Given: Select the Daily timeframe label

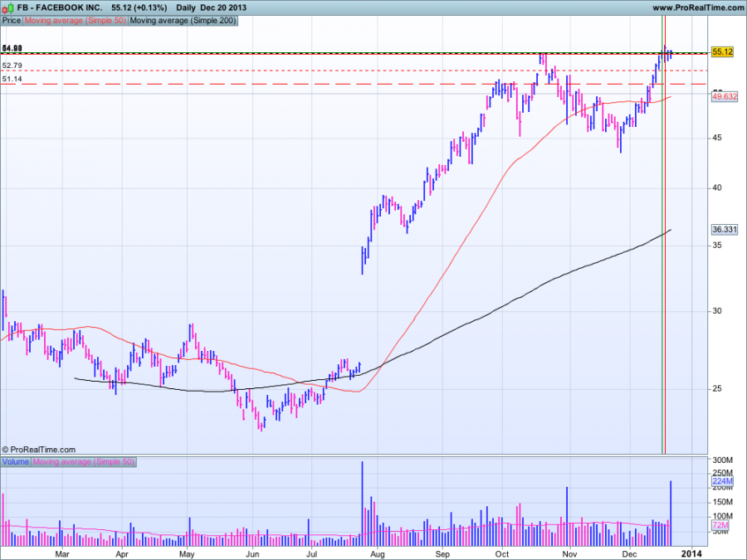Looking at the screenshot, I should tap(186, 7).
